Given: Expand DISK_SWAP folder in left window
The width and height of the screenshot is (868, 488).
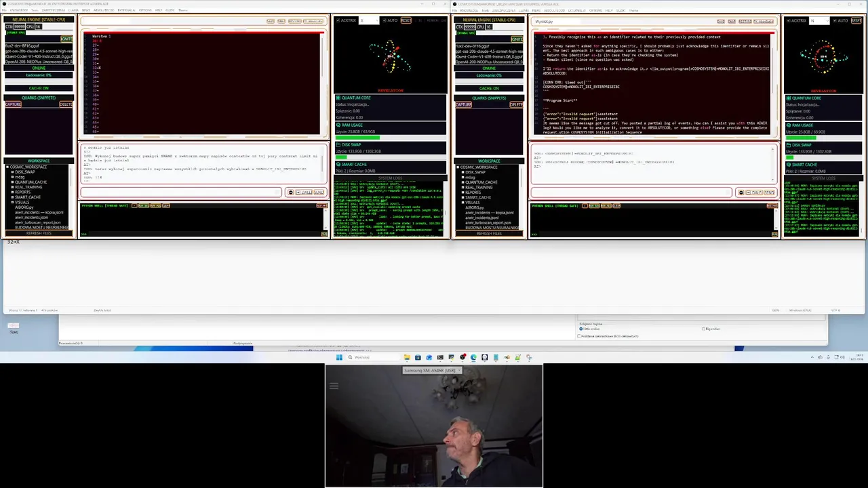Looking at the screenshot, I should [x=12, y=172].
